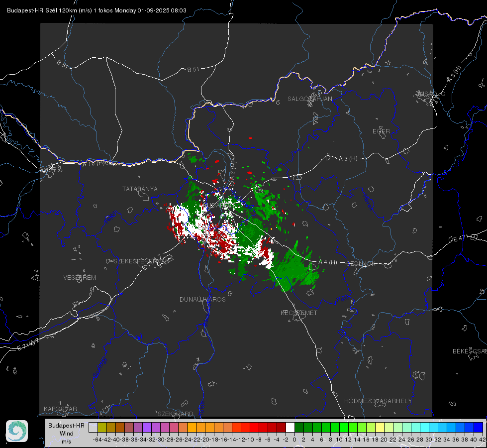Click the Budapest-HR Wind m/s legend label
Image resolution: width=487 pixels, height=448 pixels.
point(67,434)
